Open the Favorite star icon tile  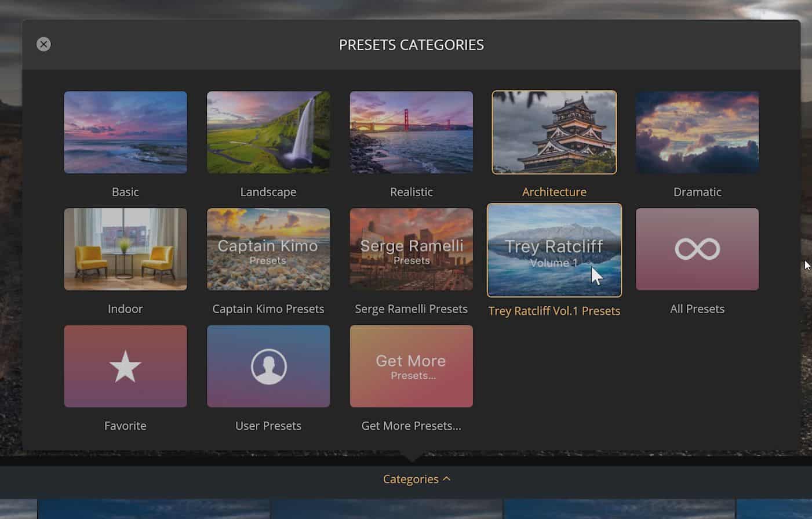(125, 366)
